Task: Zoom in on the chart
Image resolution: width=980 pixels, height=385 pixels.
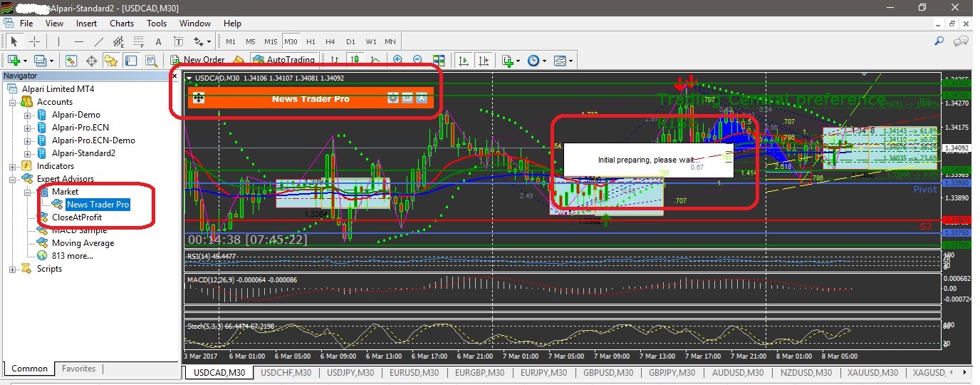Action: (x=397, y=61)
